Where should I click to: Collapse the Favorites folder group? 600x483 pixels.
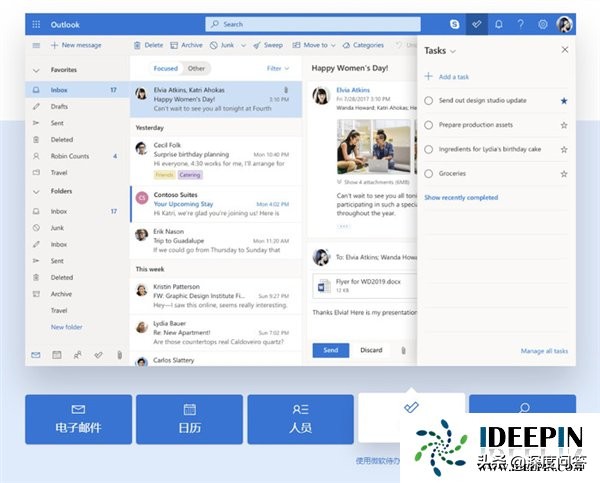(37, 71)
